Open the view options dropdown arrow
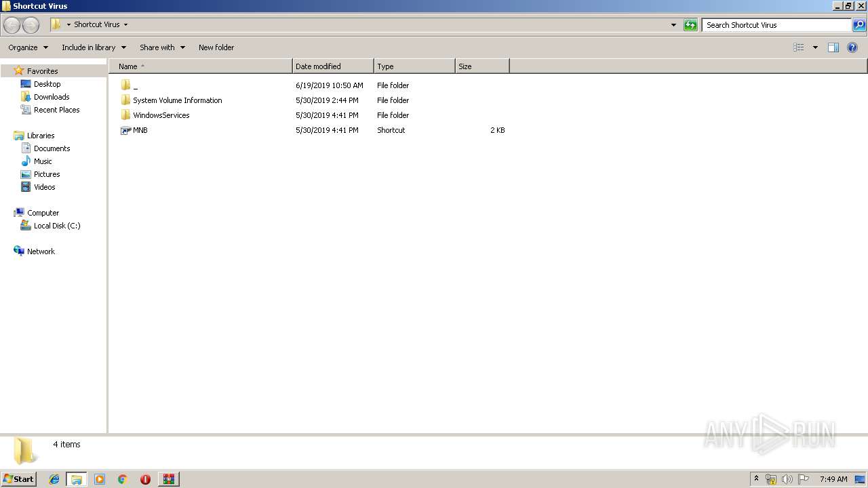The height and width of the screenshot is (488, 868). tap(815, 47)
